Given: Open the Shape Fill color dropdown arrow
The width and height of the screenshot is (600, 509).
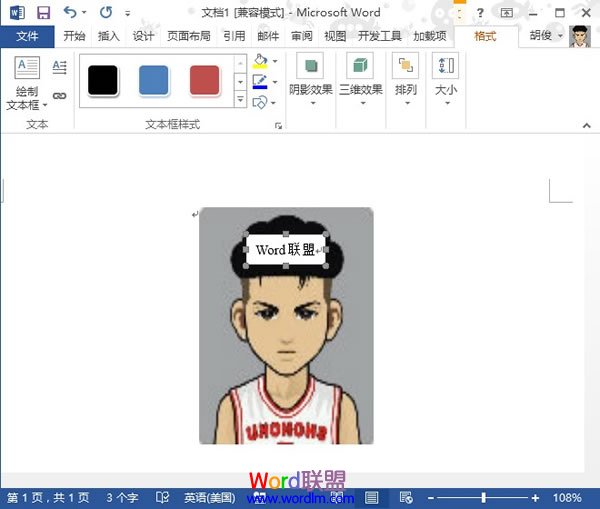Looking at the screenshot, I should (x=275, y=62).
